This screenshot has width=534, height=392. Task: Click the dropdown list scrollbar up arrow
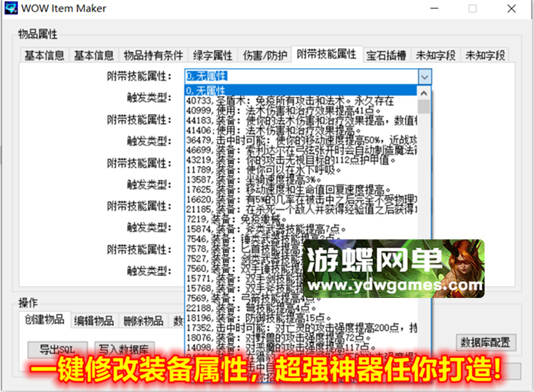pos(424,93)
